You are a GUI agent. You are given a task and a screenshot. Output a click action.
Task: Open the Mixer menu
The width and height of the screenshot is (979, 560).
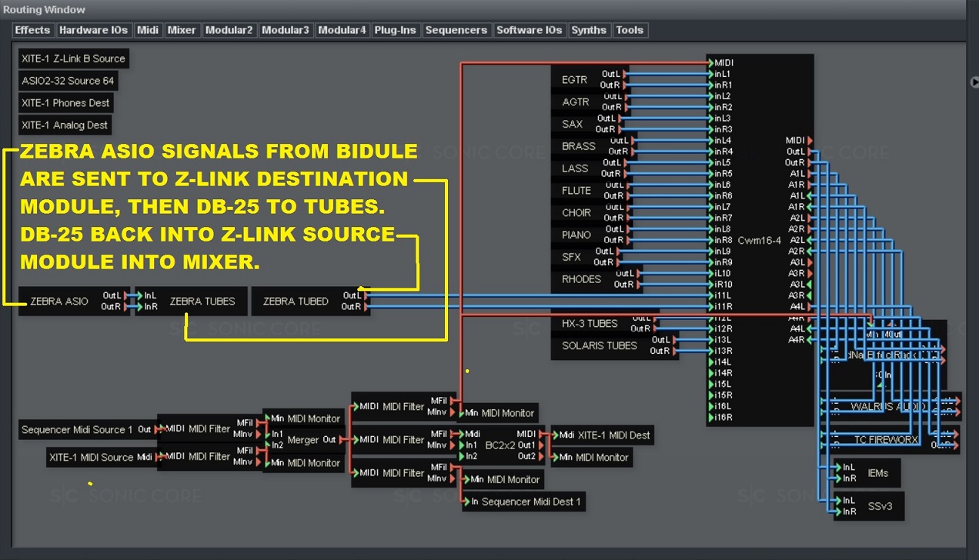[182, 30]
